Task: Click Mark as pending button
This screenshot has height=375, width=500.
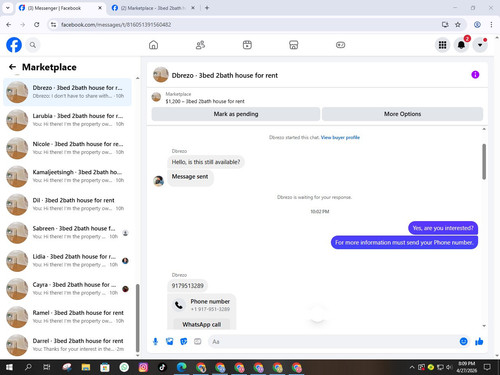Action: click(x=236, y=114)
